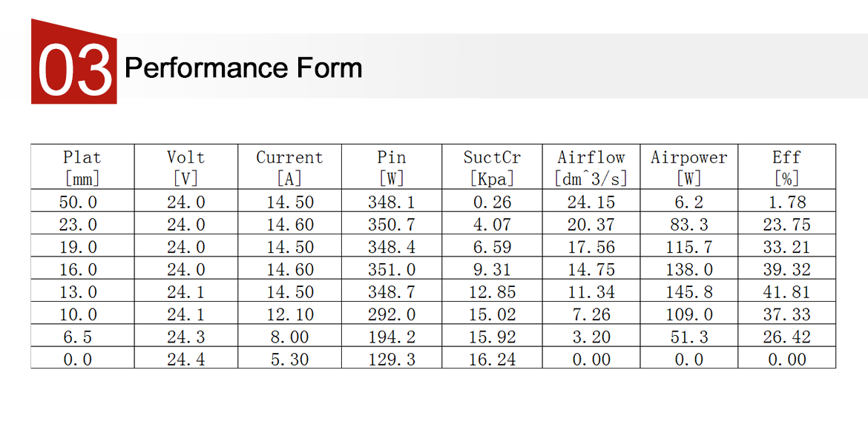
Task: Select the Eff [%] column header
Action: 786,168
